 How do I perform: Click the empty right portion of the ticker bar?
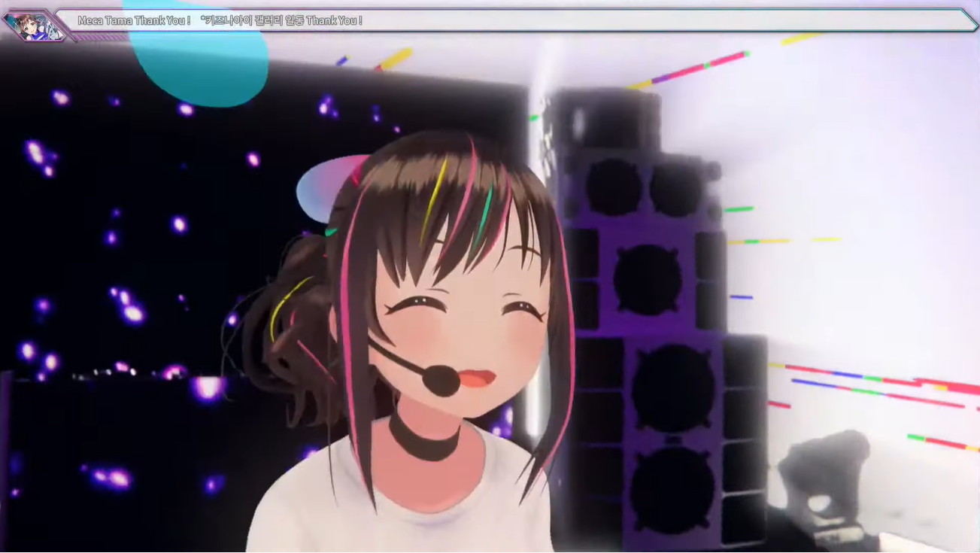point(677,20)
